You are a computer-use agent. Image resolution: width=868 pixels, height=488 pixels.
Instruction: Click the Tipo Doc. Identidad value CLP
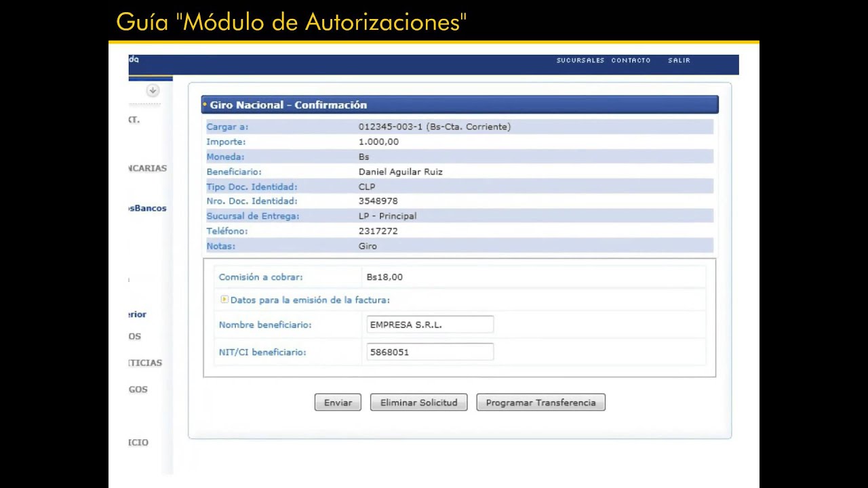(x=367, y=186)
